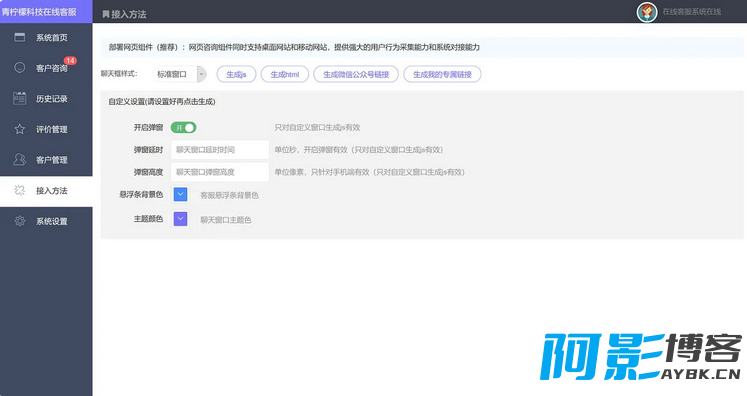Click the 自定义设置 section heading text

click(162, 102)
